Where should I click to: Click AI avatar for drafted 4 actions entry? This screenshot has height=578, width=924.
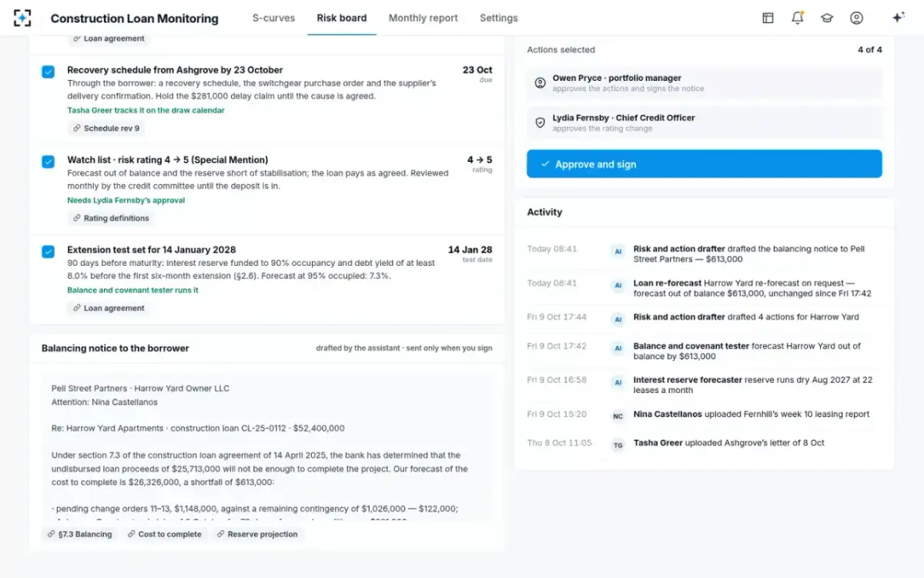(x=618, y=318)
